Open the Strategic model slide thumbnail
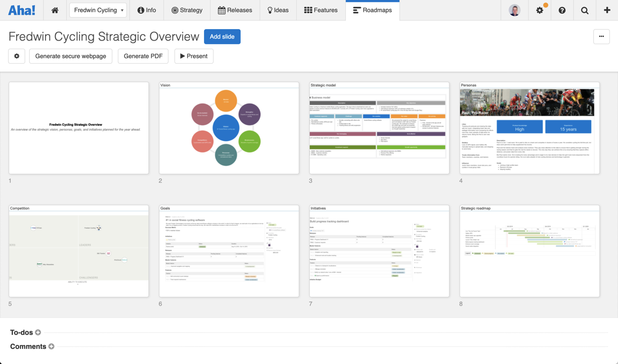This screenshot has height=364, width=618. coord(379,128)
